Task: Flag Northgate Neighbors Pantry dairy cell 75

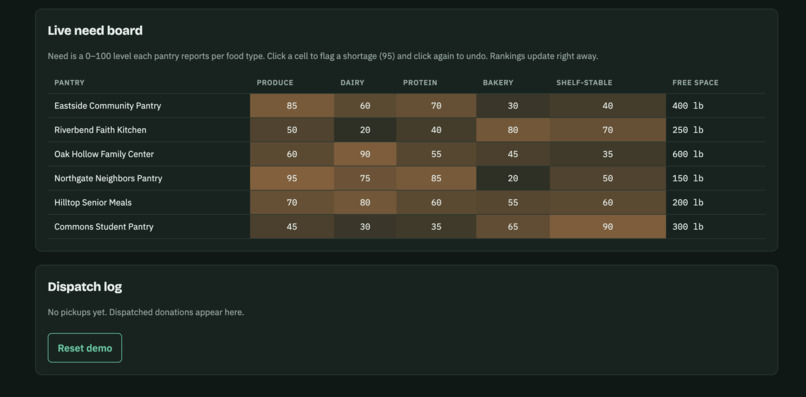Action: coord(365,178)
